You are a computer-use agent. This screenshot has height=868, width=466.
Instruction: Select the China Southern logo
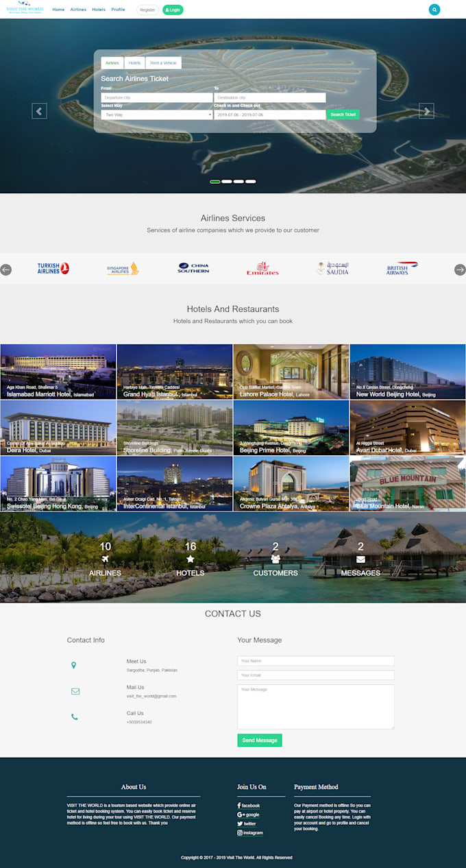[193, 268]
